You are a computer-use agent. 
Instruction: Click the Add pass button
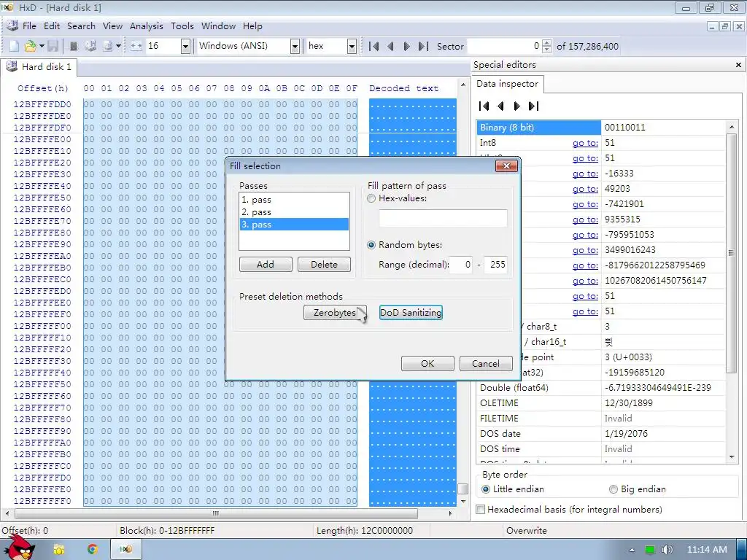[x=266, y=264]
